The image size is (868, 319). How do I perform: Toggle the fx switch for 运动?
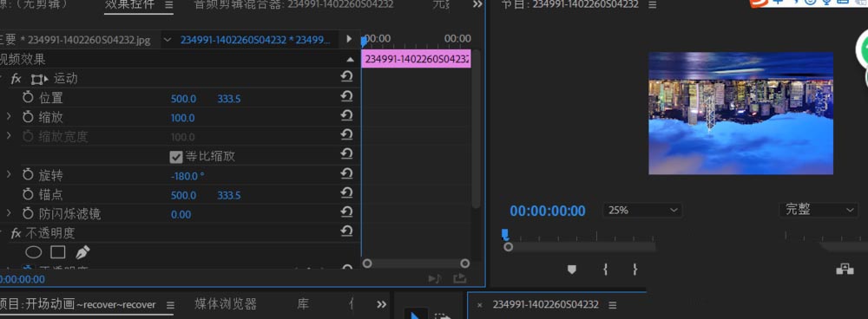click(16, 79)
